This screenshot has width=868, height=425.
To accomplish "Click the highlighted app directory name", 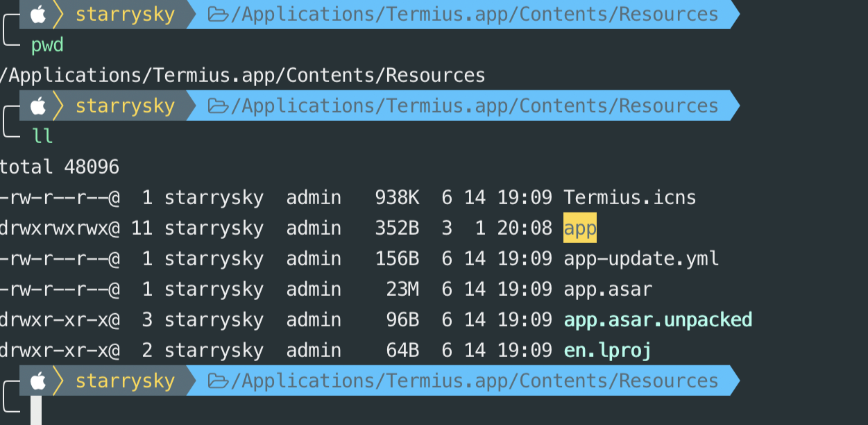I will pyautogui.click(x=580, y=228).
